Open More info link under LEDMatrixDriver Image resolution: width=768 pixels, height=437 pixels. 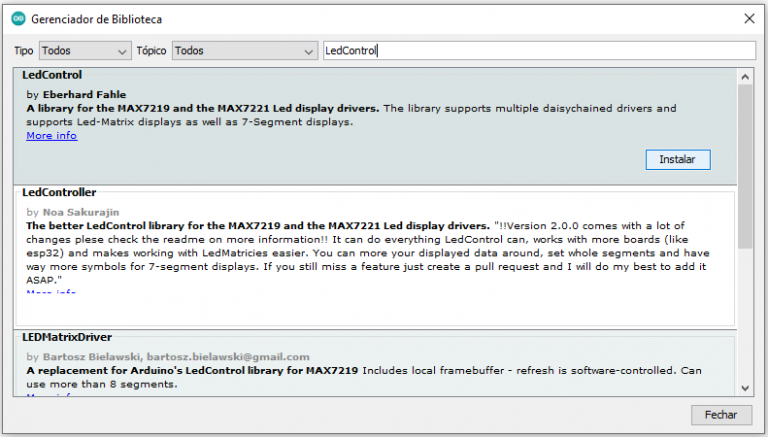point(51,396)
